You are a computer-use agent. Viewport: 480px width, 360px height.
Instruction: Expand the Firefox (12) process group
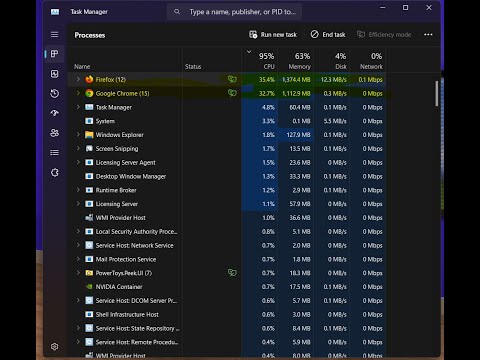(78, 79)
